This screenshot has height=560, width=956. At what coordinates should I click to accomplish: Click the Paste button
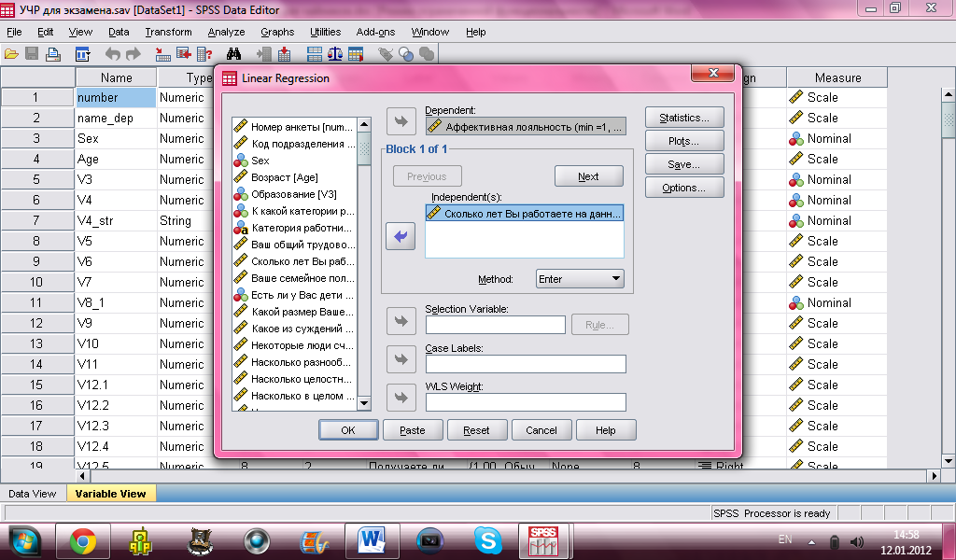[412, 430]
